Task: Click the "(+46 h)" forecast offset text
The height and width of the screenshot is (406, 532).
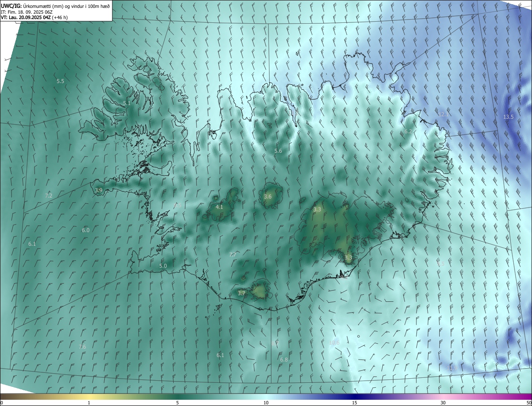Action: point(60,17)
